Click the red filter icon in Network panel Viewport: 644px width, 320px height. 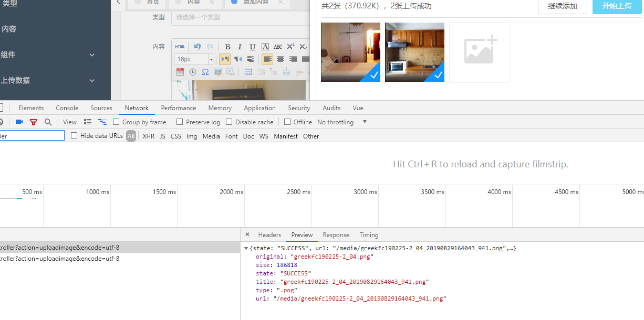click(34, 122)
